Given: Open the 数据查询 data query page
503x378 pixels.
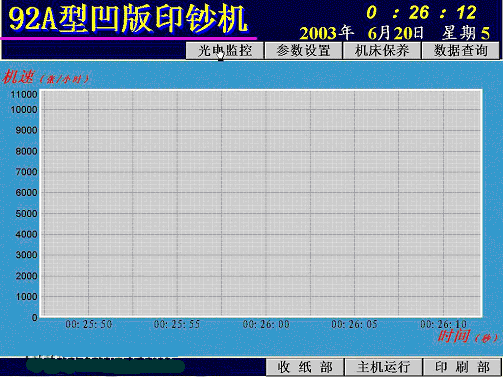Looking at the screenshot, I should coord(461,51).
